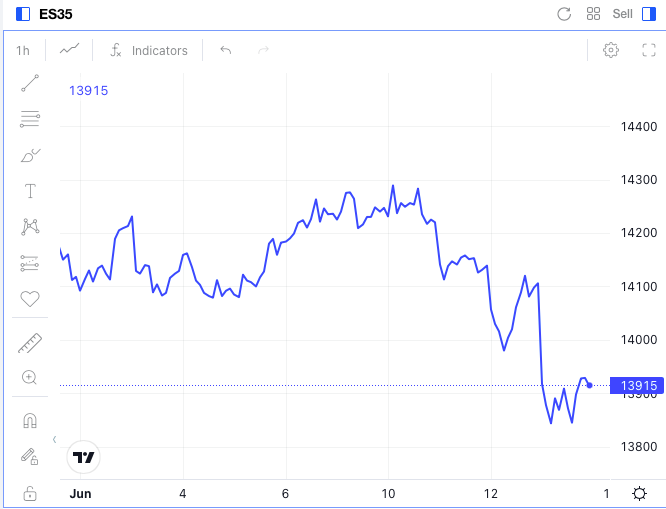Click the 12 date axis label
The width and height of the screenshot is (666, 509).
point(491,494)
